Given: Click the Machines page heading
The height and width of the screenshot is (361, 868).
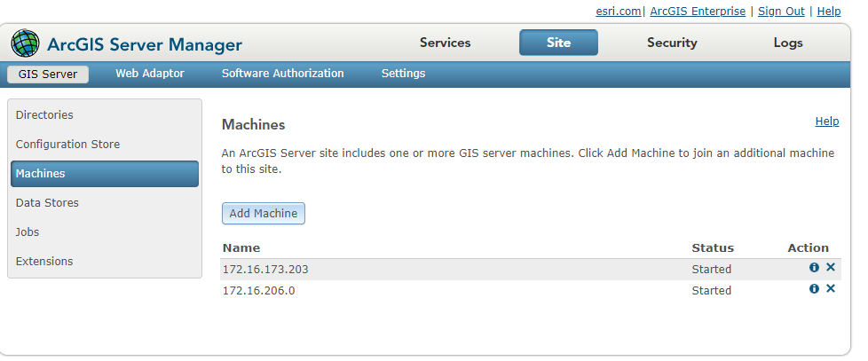Looking at the screenshot, I should [x=254, y=125].
